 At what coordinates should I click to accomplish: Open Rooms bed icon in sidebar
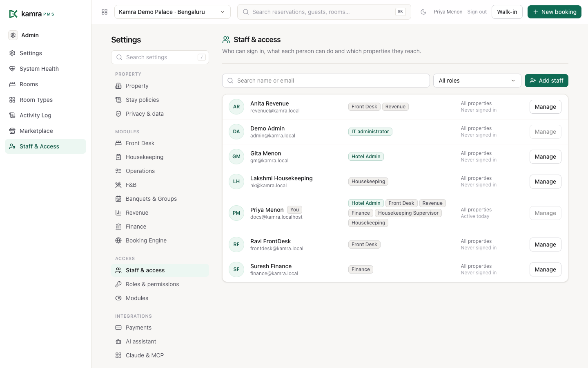coord(12,84)
